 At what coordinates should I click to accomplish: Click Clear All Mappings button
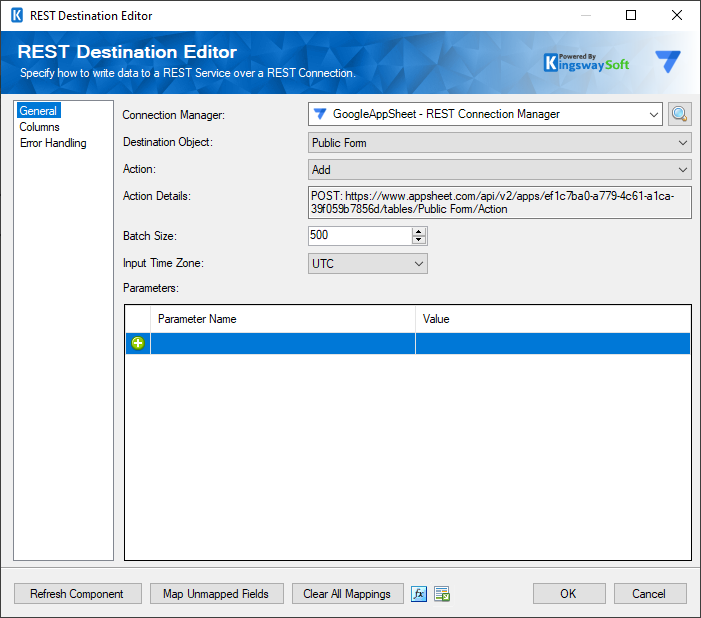pyautogui.click(x=347, y=594)
